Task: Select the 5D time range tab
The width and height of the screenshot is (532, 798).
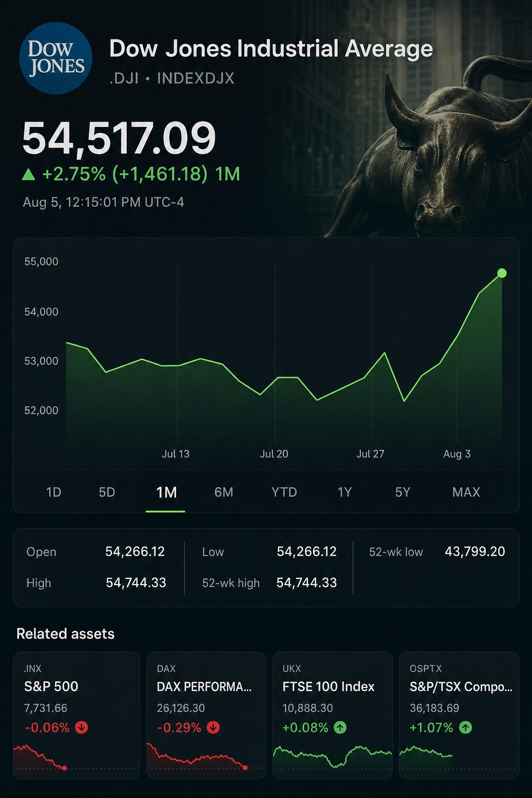Action: [x=107, y=492]
